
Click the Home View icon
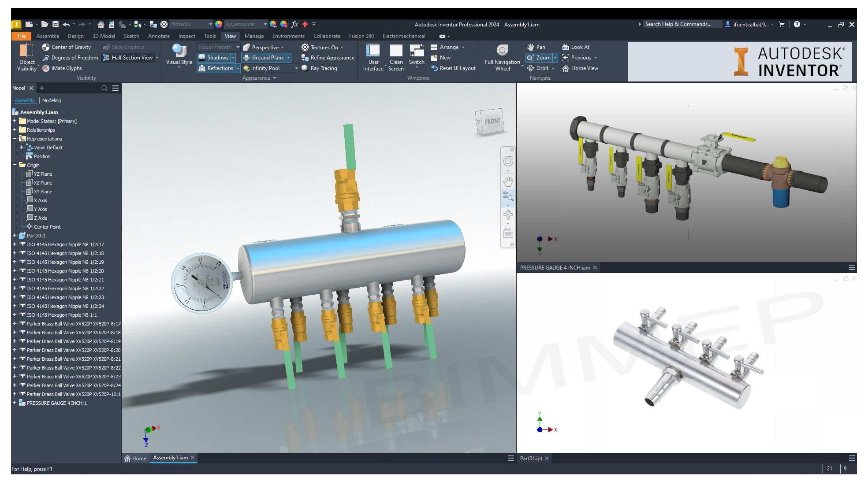coord(566,68)
